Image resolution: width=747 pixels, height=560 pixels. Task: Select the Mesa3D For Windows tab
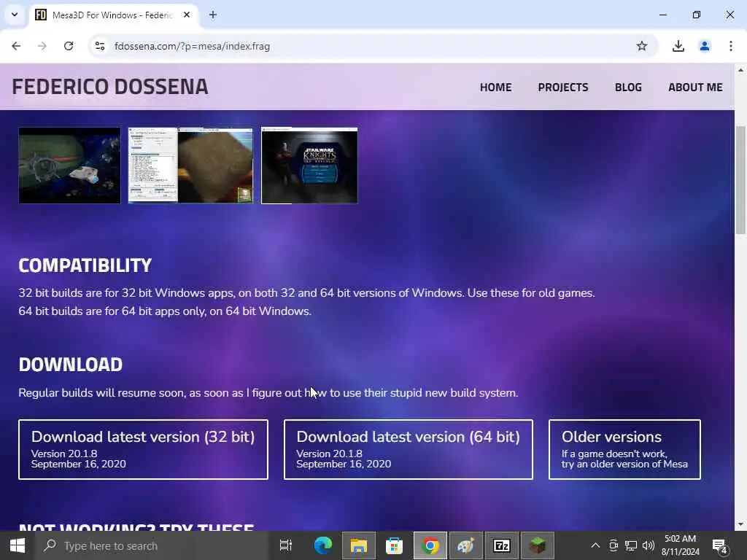(x=113, y=15)
